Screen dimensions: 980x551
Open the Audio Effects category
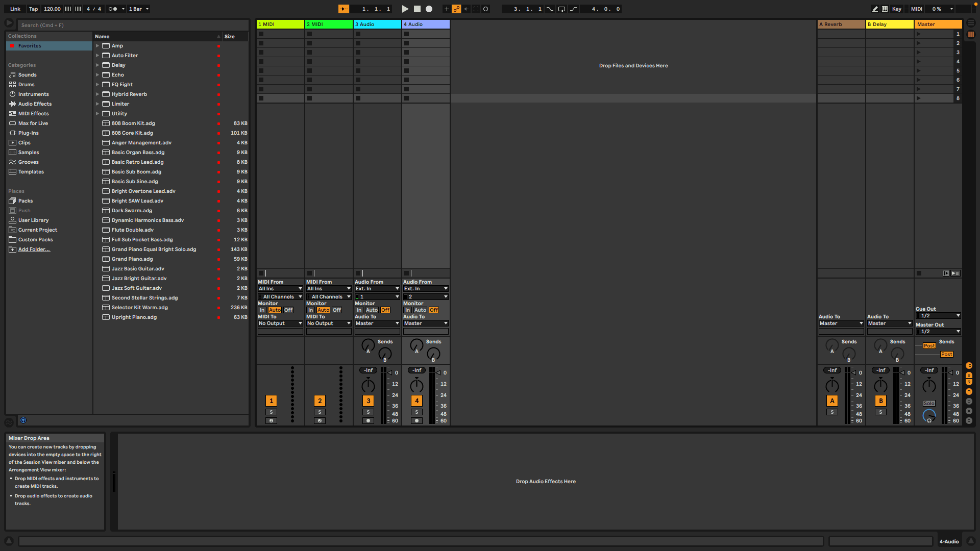(35, 104)
